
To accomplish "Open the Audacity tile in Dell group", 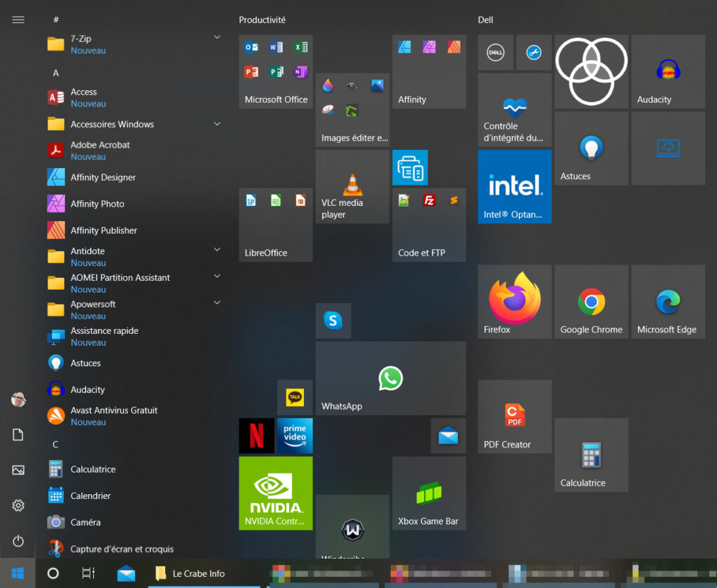I will click(x=668, y=72).
